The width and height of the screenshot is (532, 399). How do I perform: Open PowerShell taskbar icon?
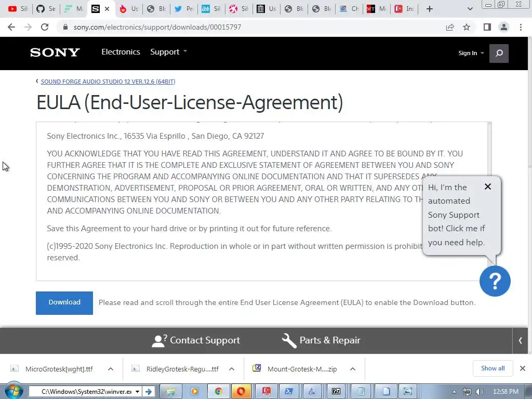pos(289,392)
